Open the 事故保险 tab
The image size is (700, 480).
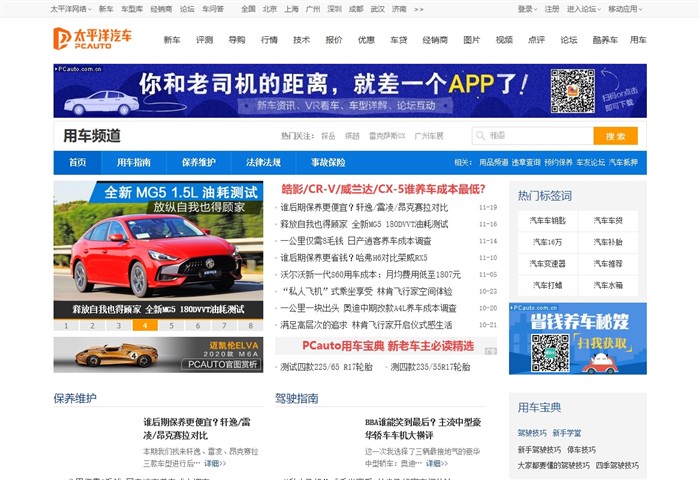[328, 163]
